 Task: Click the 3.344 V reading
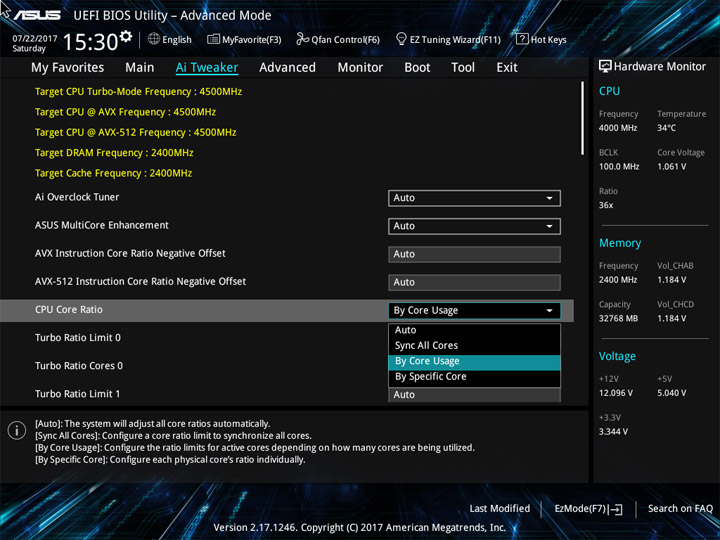[613, 432]
